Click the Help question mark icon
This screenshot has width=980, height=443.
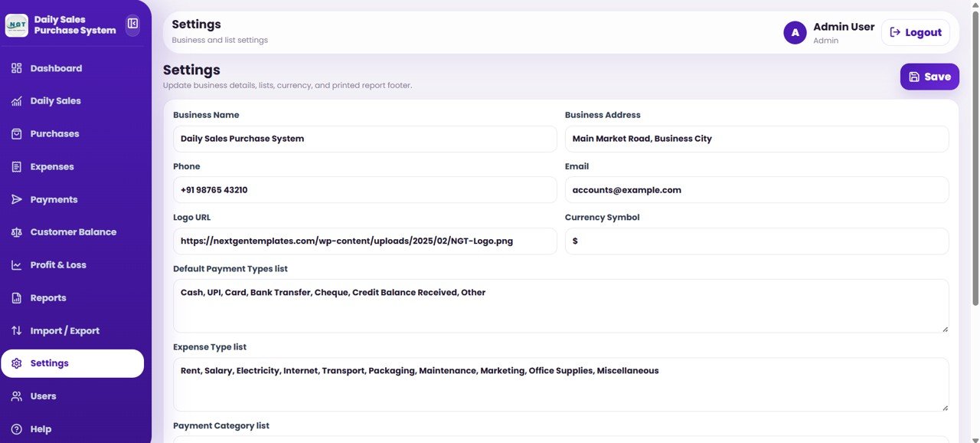(17, 429)
